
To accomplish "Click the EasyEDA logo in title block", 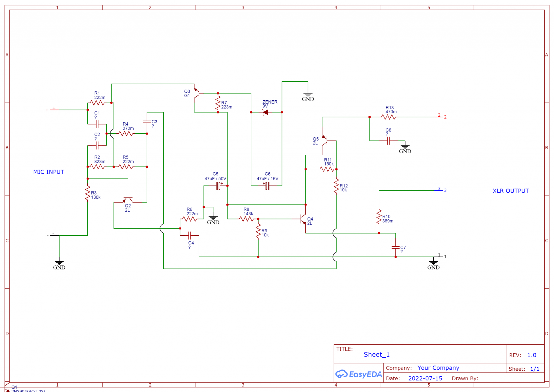I will coord(359,374).
